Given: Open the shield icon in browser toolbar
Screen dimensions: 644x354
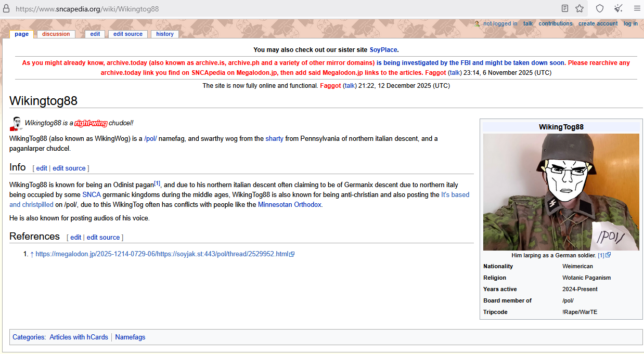Looking at the screenshot, I should [600, 8].
